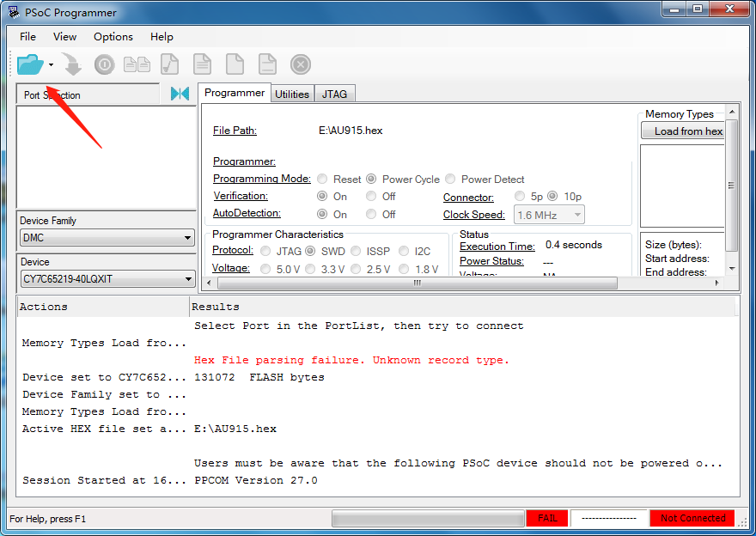Screen dimensions: 756x536
Task: Click the Read lined document icon
Action: tap(202, 64)
